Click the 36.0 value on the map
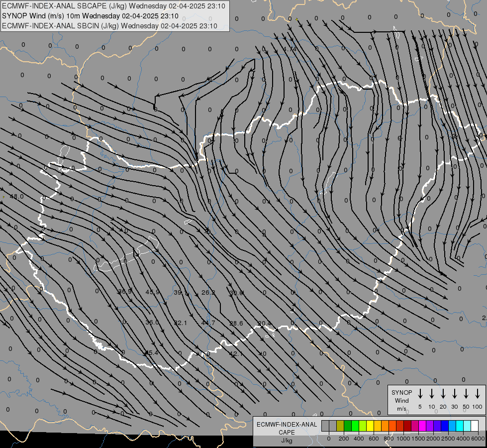Image resolution: width=487 pixels, height=448 pixels. [x=152, y=323]
